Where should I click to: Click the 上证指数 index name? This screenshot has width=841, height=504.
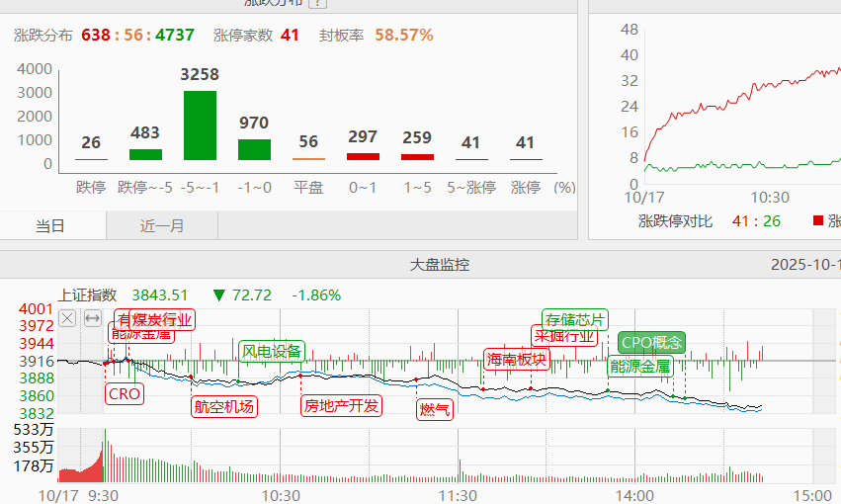[x=87, y=294]
